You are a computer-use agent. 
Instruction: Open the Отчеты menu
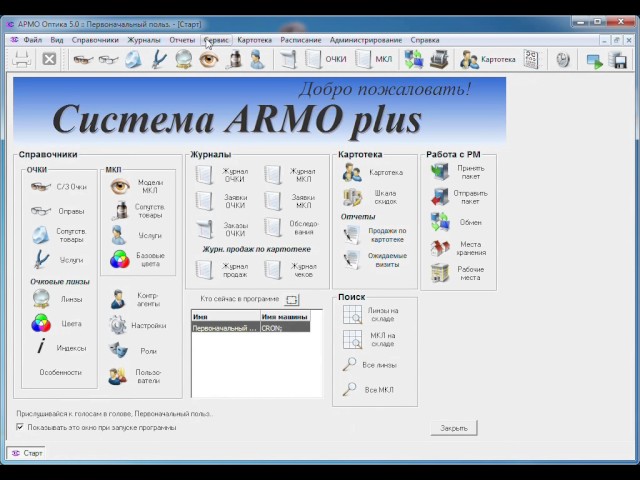click(182, 40)
